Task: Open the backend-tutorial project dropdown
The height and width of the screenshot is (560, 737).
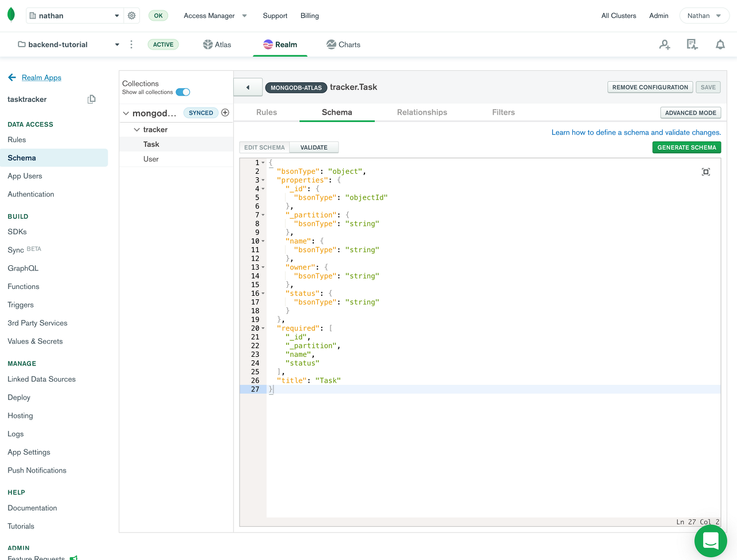Action: pos(69,44)
